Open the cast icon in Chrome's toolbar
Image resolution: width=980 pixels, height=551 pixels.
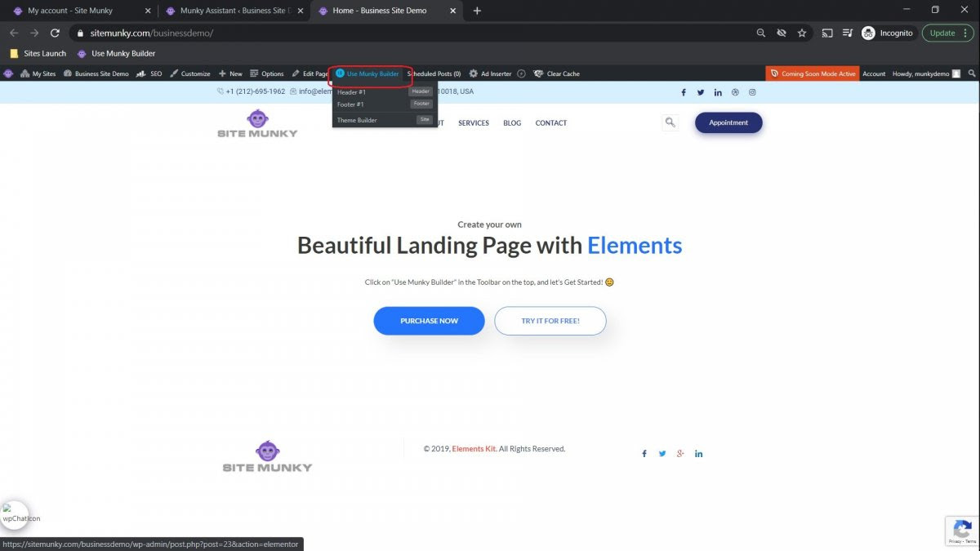click(827, 33)
